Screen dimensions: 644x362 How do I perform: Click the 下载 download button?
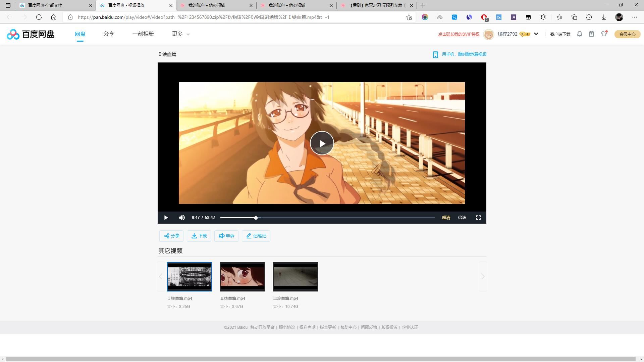(199, 236)
